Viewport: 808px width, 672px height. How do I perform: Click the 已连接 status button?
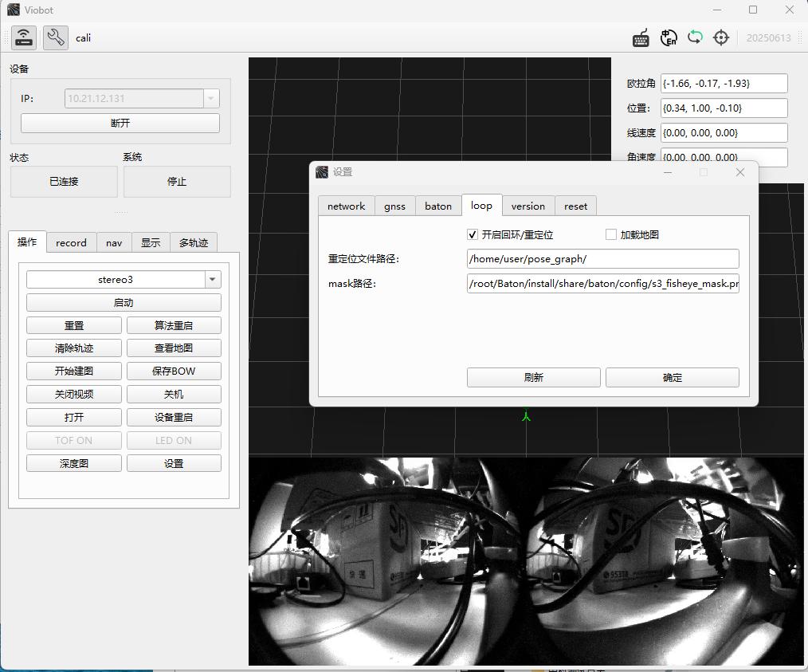coord(64,182)
